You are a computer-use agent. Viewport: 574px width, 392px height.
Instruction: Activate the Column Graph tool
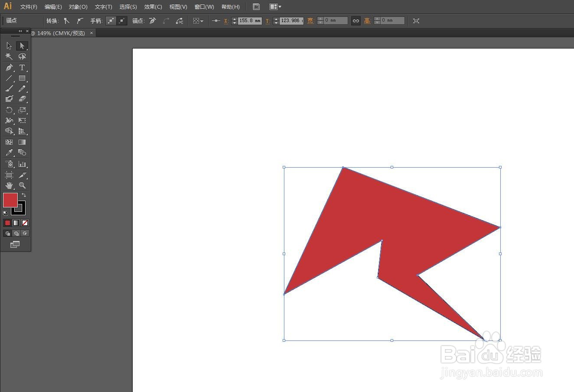[x=22, y=164]
